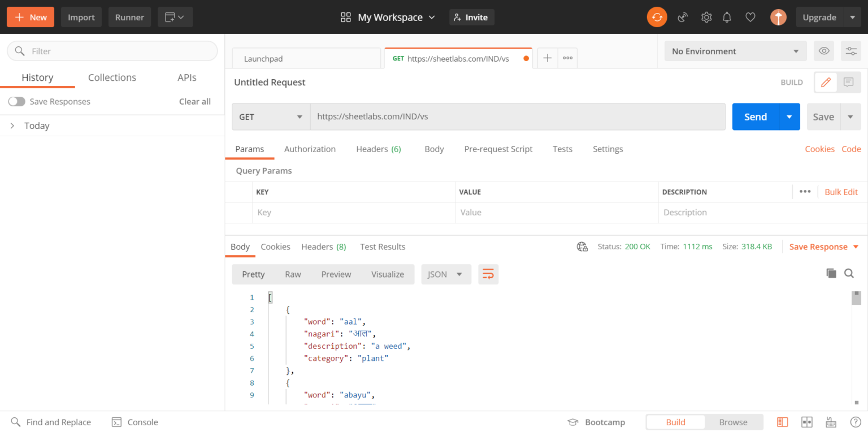Screen dimensions: 868x432
Task: Open the Headers (6) request tab
Action: tap(378, 149)
